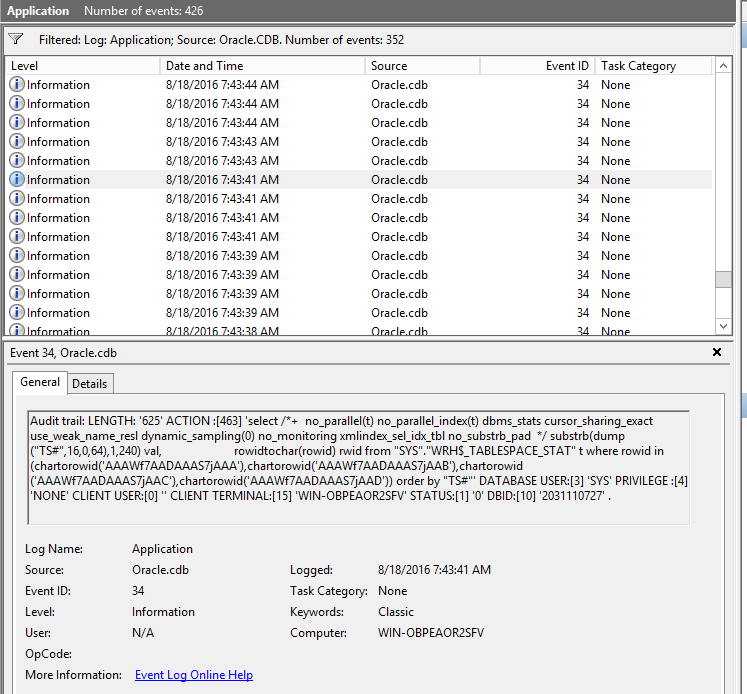
Task: Click the event list vertical scrollbar thumb
Action: [x=723, y=280]
